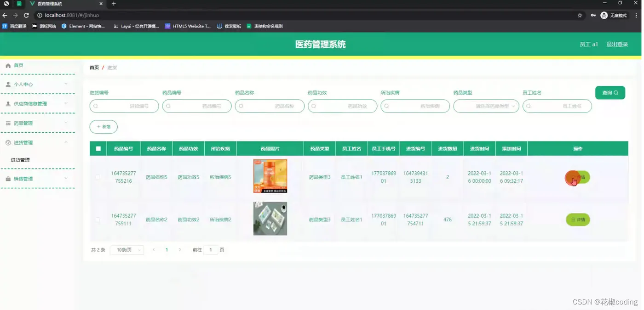Click the 员工 a1 user label
Image resolution: width=644 pixels, height=310 pixels.
(589, 45)
